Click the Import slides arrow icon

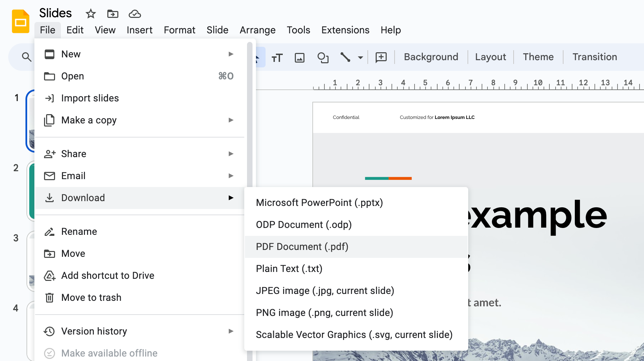[50, 98]
